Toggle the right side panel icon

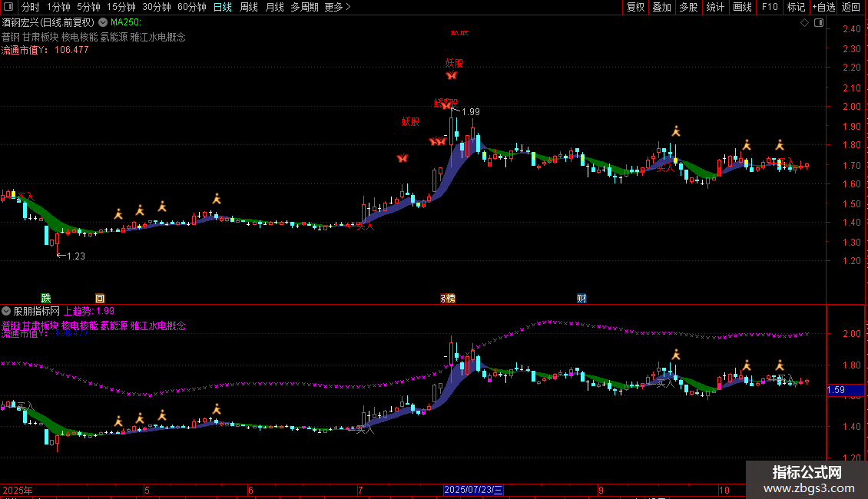[819, 23]
